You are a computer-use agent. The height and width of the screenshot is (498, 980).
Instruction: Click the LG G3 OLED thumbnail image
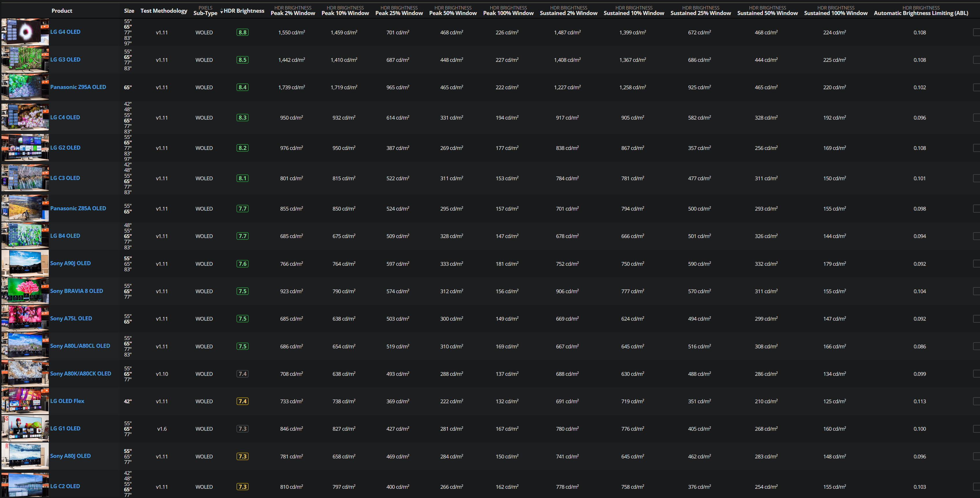click(25, 60)
